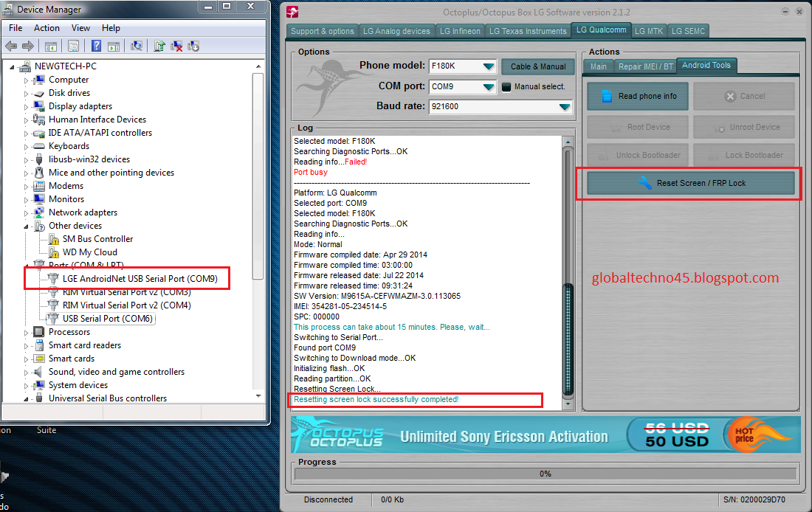Click the Scan for hardware changes icon
Screen dimensions: 812x512
(137, 46)
